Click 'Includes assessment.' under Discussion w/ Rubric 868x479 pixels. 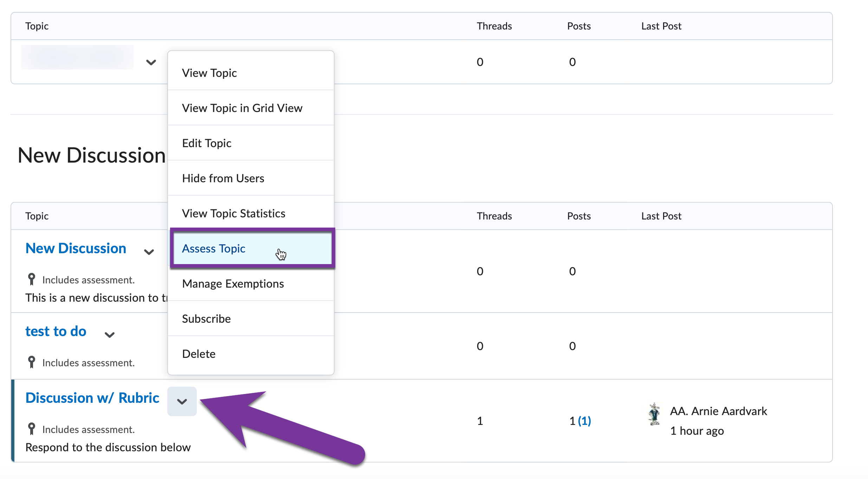click(89, 429)
